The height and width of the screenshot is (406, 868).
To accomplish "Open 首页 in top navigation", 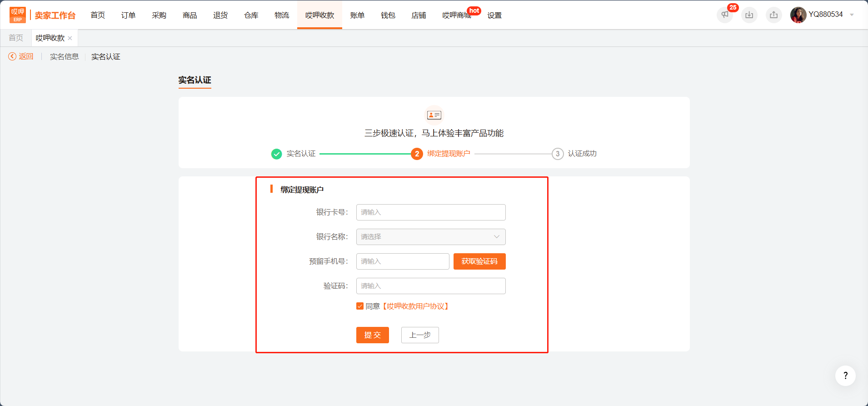I will click(x=98, y=15).
